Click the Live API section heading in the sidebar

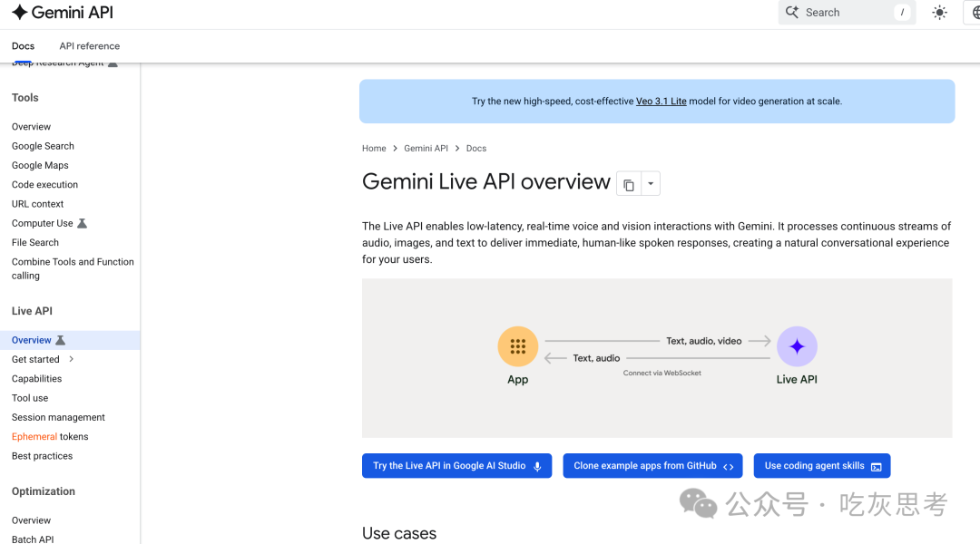[32, 311]
